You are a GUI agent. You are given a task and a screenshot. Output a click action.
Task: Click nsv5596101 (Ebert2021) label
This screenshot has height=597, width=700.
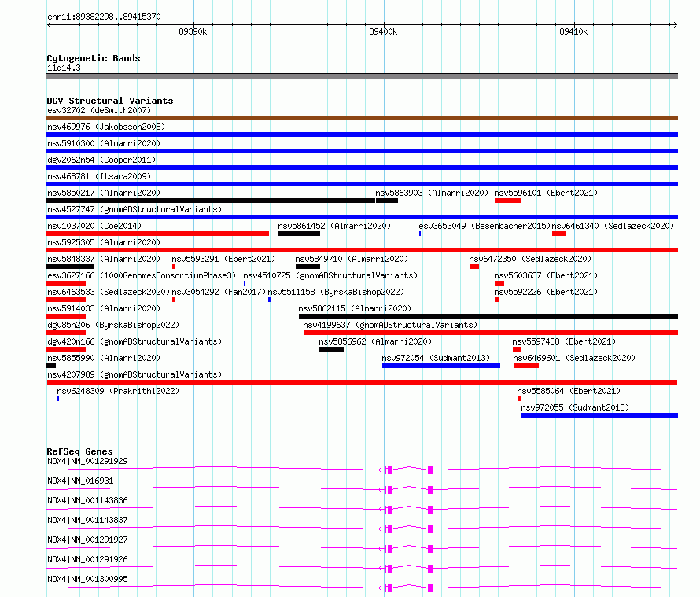coord(546,193)
